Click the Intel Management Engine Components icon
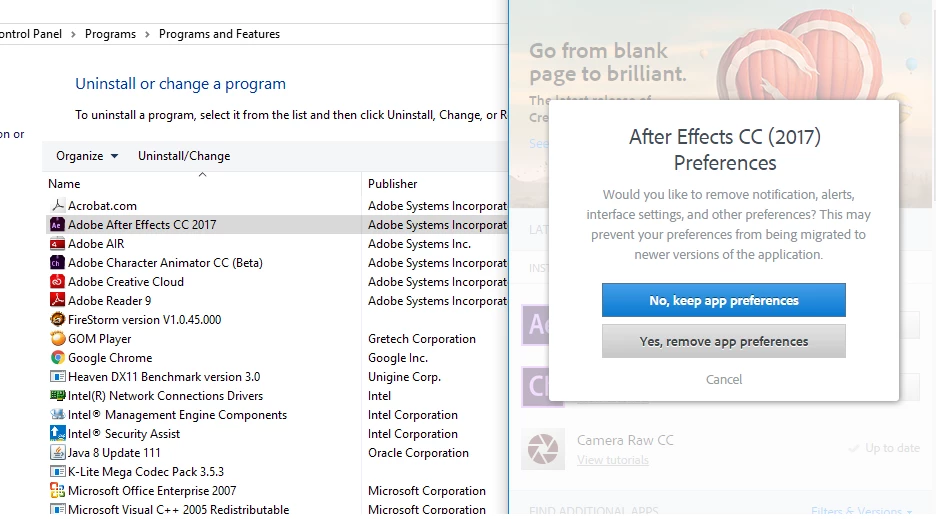The width and height of the screenshot is (936, 519). tap(57, 414)
